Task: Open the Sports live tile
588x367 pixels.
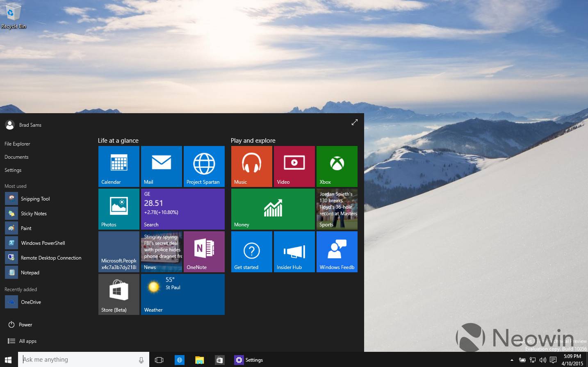Action: coord(337,209)
